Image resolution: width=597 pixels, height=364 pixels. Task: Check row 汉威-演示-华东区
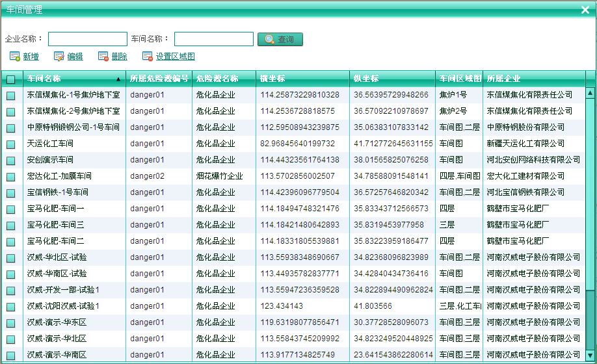click(x=10, y=323)
